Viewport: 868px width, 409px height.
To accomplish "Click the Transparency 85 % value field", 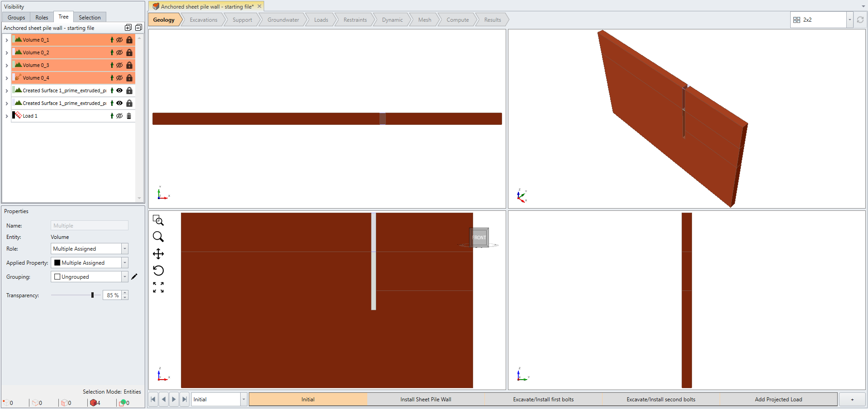I will point(113,295).
